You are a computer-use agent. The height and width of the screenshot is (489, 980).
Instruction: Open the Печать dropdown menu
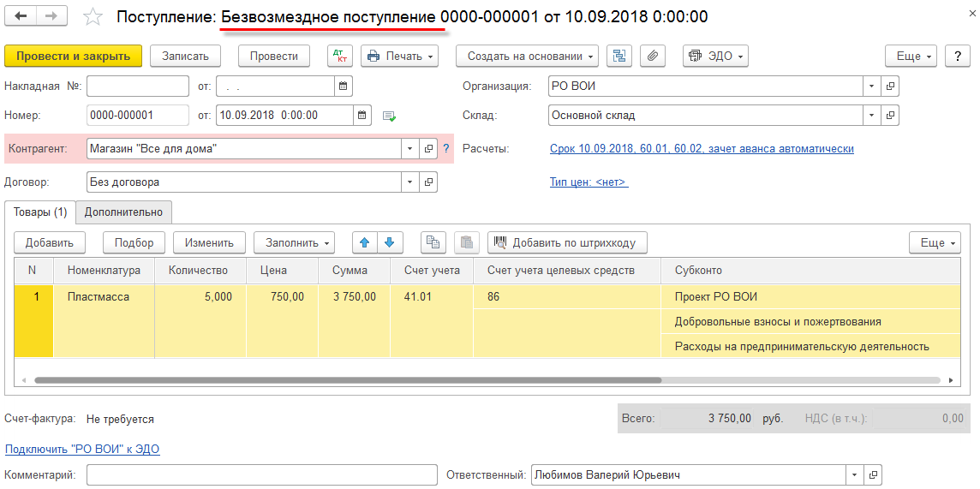(x=399, y=56)
